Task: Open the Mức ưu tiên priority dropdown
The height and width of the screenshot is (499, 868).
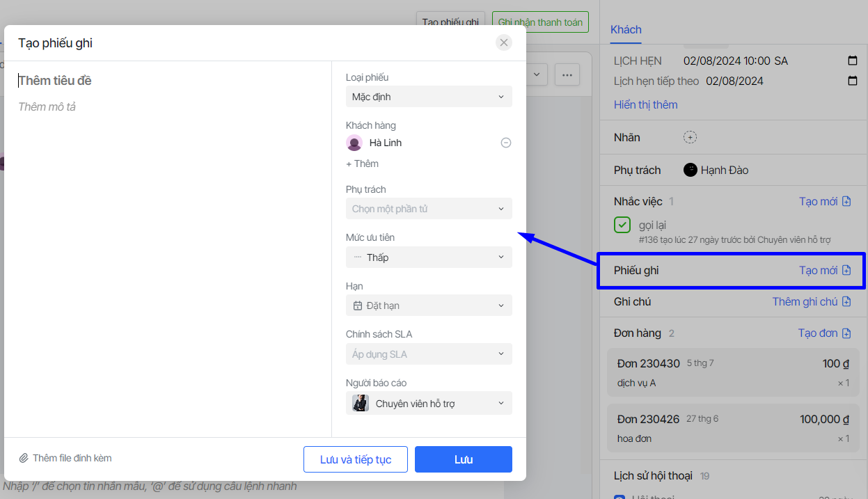Action: 428,258
